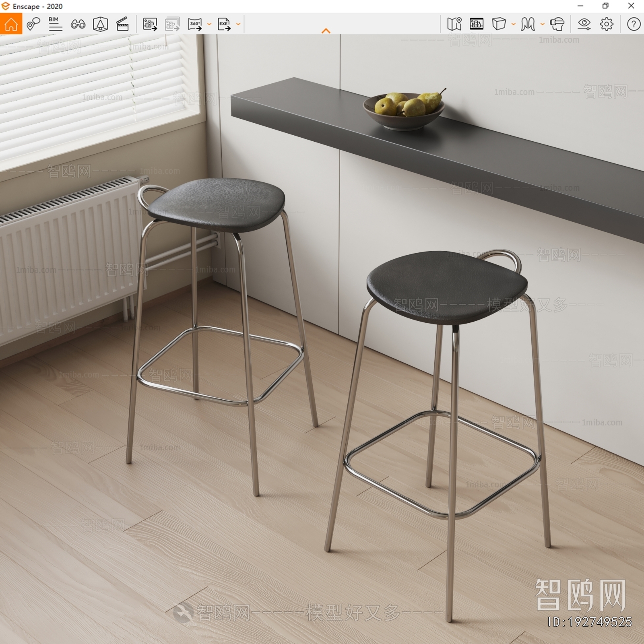Screen dimensions: 644x644
Task: Click the greyed batch rendering icon
Action: point(172,24)
